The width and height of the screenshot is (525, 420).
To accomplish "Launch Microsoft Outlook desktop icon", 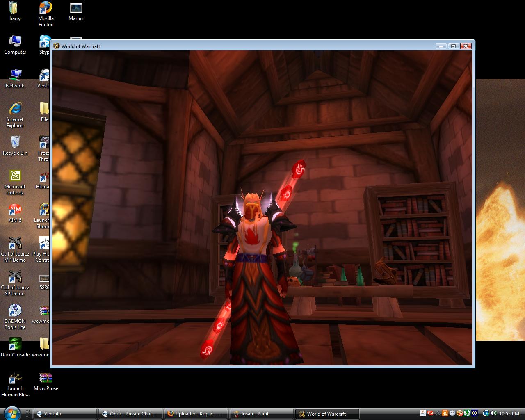I will [x=15, y=182].
